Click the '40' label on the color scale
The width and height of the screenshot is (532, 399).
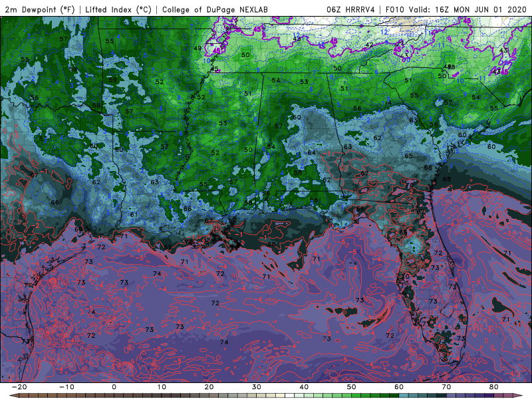tap(304, 387)
